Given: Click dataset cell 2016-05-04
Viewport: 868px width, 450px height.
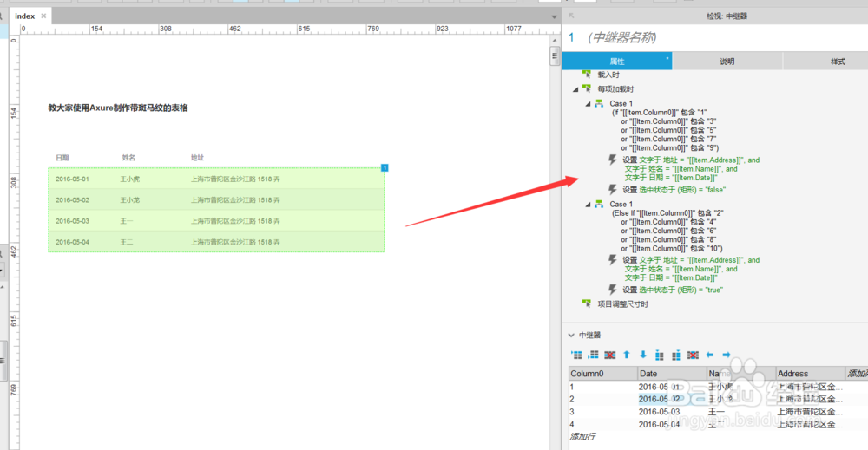Looking at the screenshot, I should point(672,425).
